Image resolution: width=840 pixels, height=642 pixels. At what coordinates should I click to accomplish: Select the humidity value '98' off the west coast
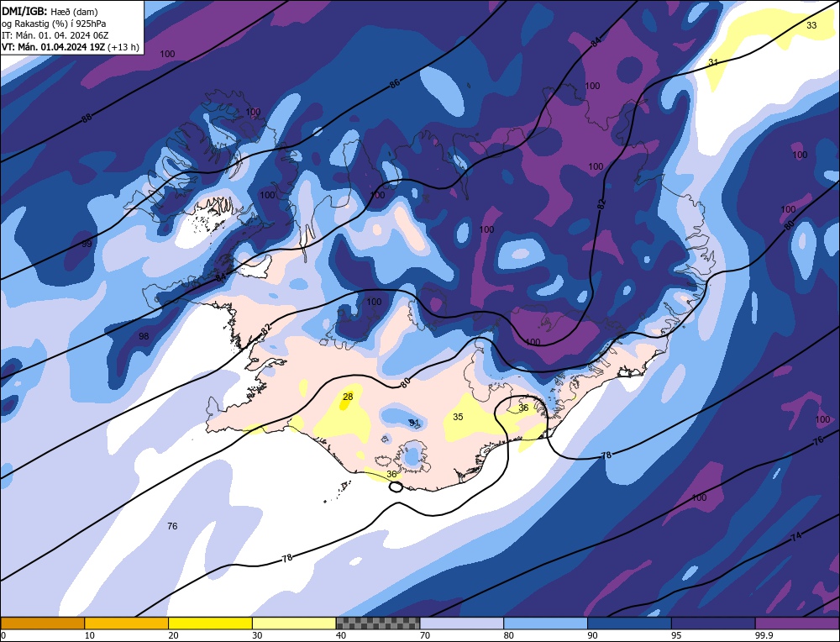[x=144, y=336]
